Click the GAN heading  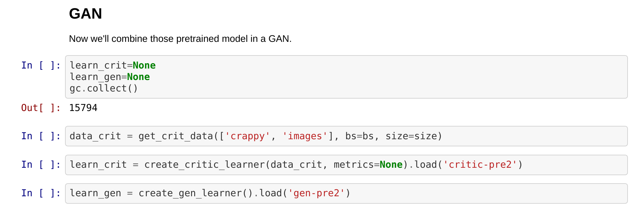coord(85,14)
